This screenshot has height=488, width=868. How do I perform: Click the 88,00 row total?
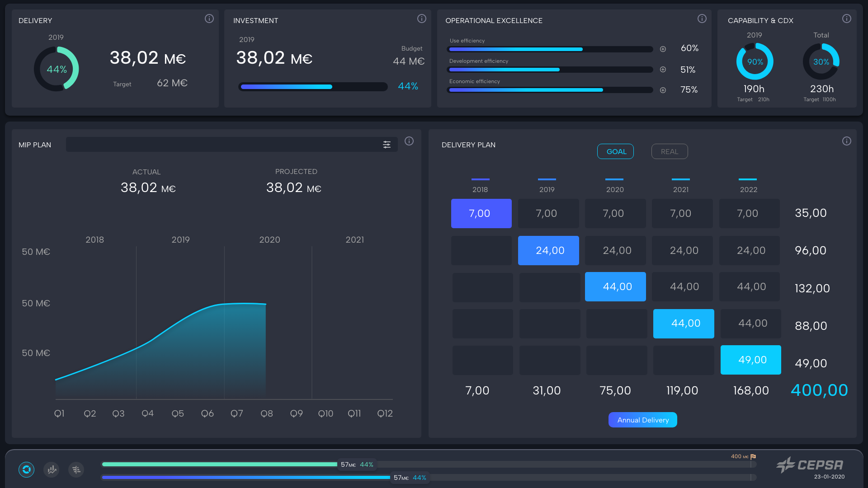point(811,326)
